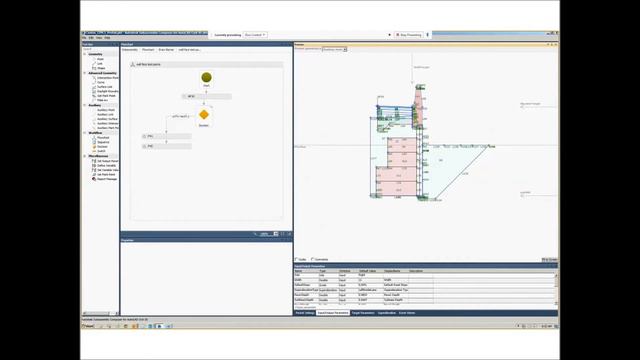Click the orange Decision diamond node

[x=204, y=115]
